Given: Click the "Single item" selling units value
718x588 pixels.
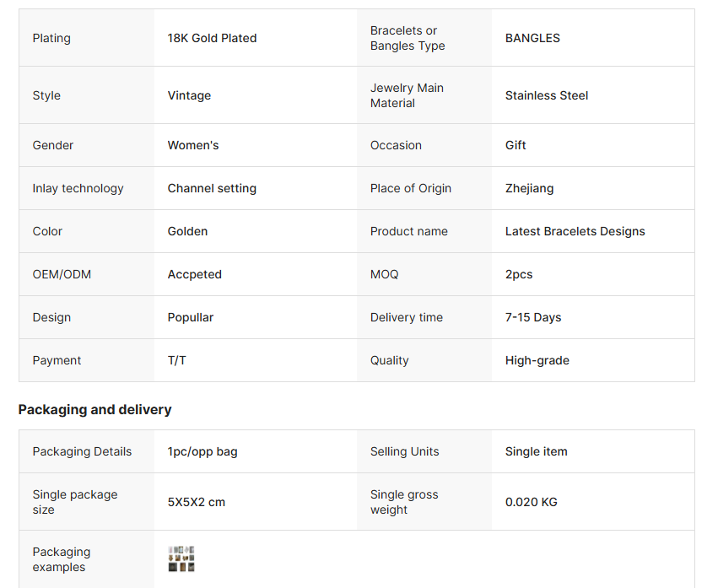Looking at the screenshot, I should pos(536,451).
